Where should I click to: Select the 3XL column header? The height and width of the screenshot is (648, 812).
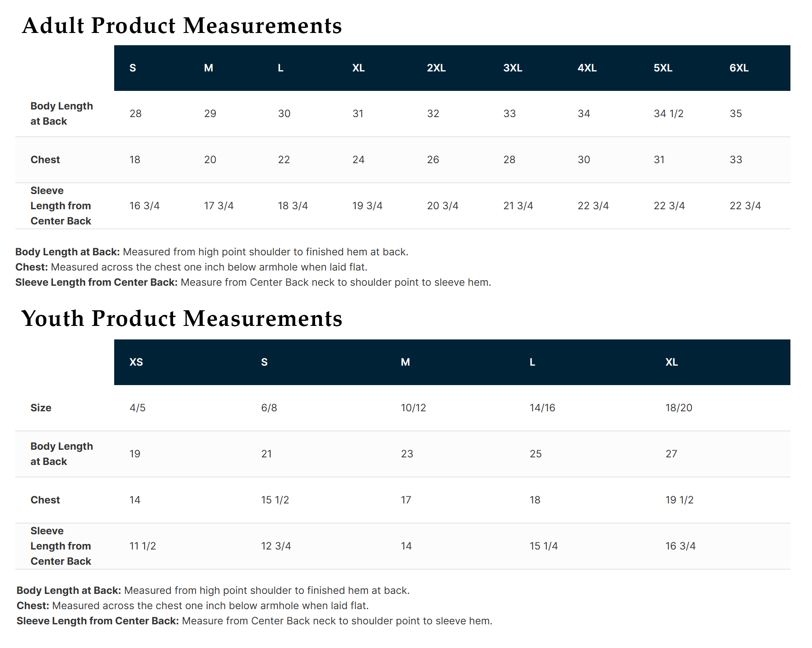point(513,68)
